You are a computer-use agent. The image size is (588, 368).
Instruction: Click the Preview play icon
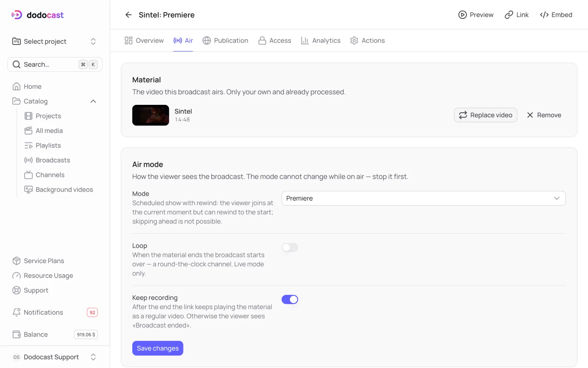click(462, 15)
